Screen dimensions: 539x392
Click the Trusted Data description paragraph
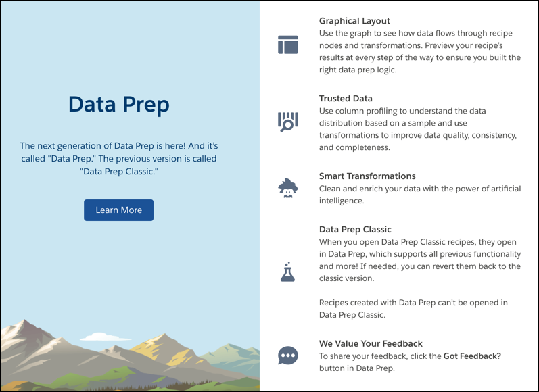(x=418, y=129)
